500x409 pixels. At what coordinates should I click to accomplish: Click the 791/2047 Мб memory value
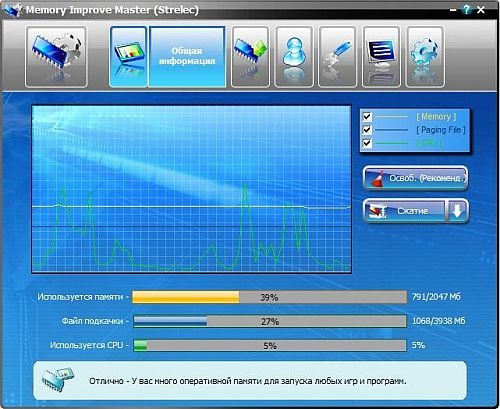point(436,297)
